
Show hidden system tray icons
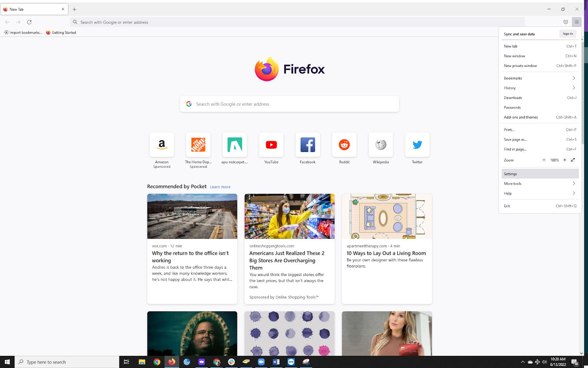[523, 362]
